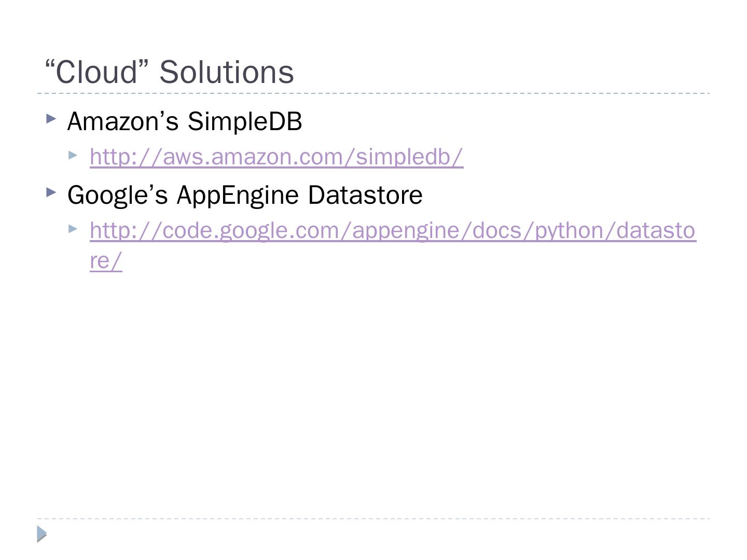Image resolution: width=747 pixels, height=560 pixels.
Task: Click the wrapped "re/" end of the datastore link
Action: pyautogui.click(x=106, y=260)
